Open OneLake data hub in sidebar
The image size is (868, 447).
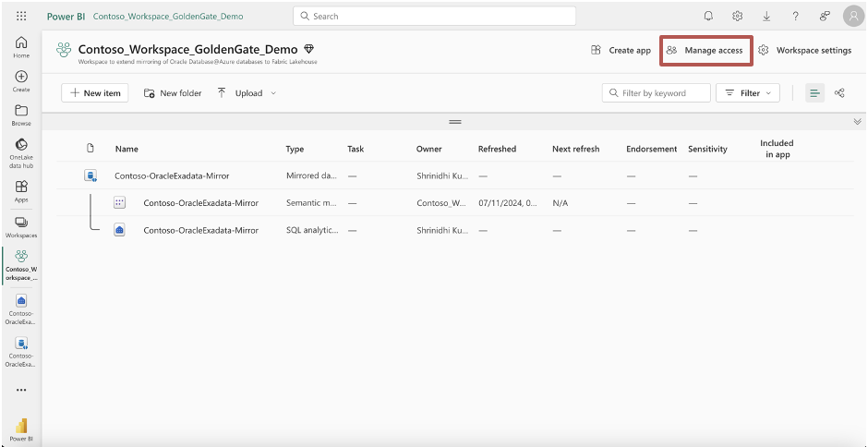tap(21, 152)
